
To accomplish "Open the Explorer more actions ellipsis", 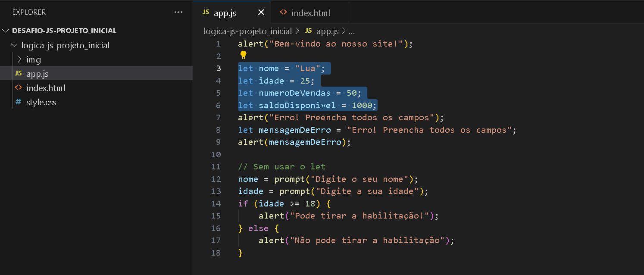I will (178, 12).
